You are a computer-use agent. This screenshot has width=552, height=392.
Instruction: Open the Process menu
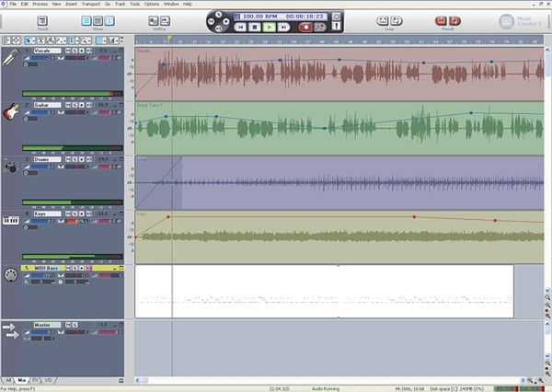[40, 4]
